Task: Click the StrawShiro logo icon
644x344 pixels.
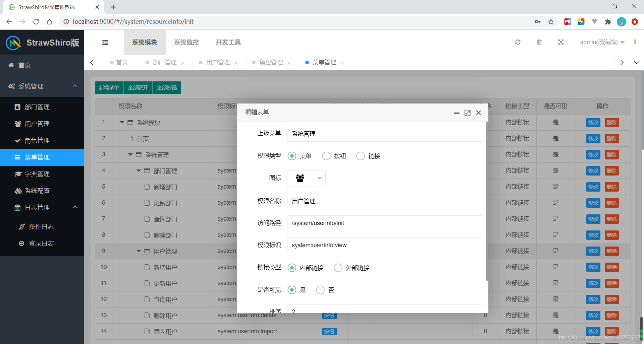Action: (x=13, y=43)
